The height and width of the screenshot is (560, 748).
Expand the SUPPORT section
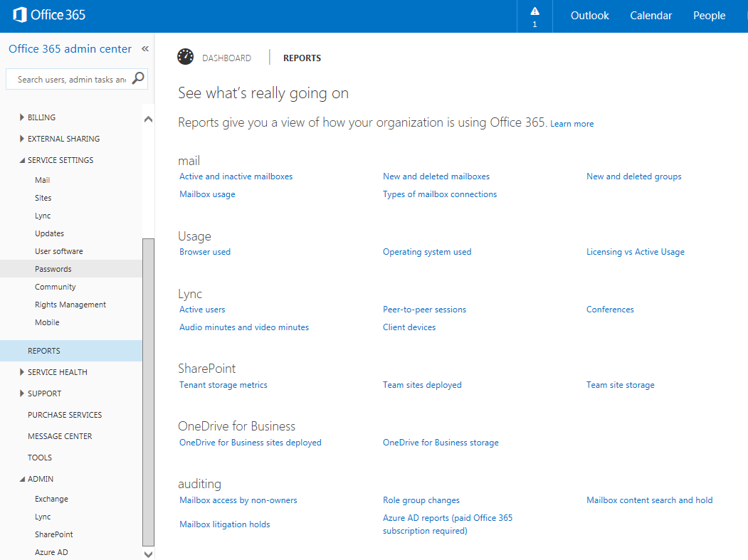[21, 393]
